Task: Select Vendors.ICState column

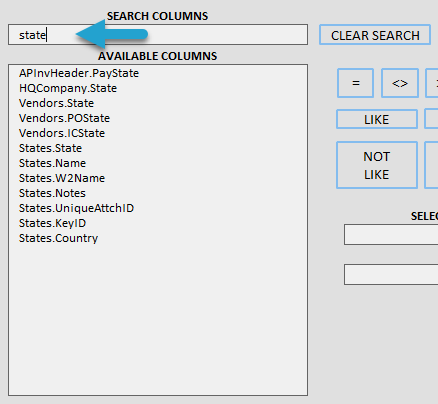Action: tap(62, 133)
